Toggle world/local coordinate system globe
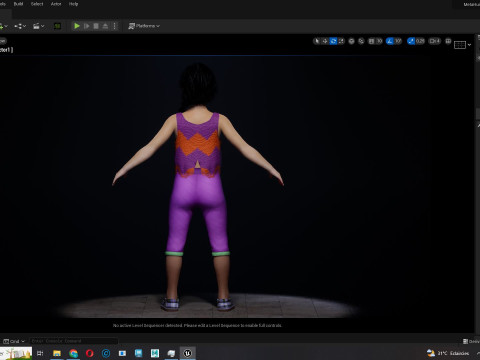The height and width of the screenshot is (360, 480). (x=351, y=41)
